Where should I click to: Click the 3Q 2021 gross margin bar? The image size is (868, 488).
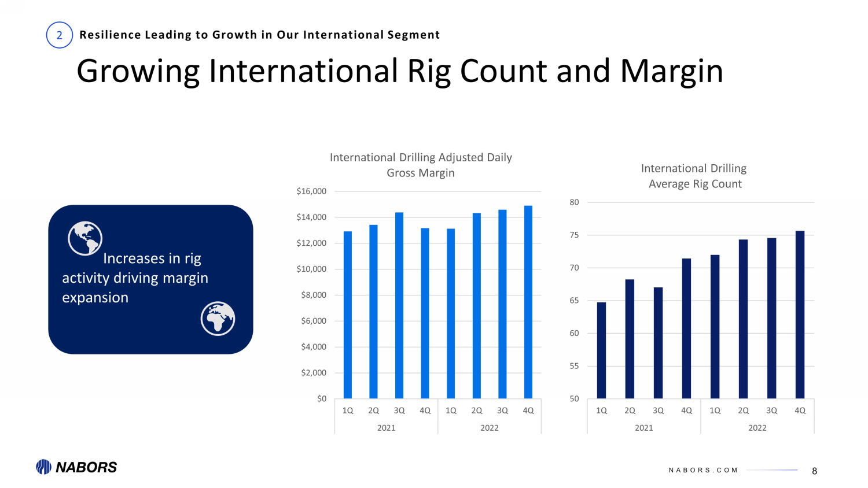(399, 305)
